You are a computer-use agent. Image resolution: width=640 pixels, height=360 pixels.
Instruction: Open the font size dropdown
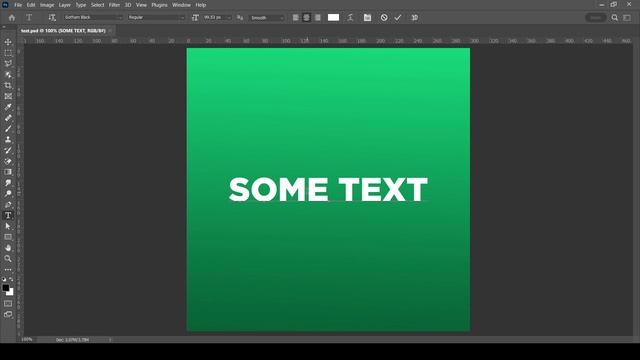pyautogui.click(x=229, y=18)
